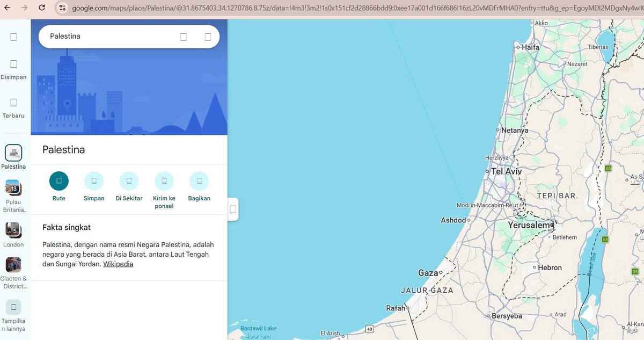This screenshot has height=340, width=644.
Task: Show more with Tampilkan lainnya
Action: coord(13,316)
